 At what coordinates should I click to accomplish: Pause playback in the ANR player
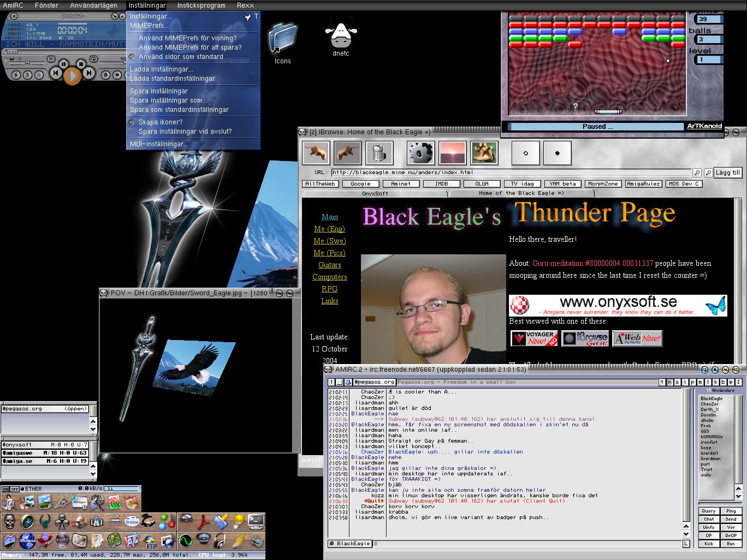(64, 64)
